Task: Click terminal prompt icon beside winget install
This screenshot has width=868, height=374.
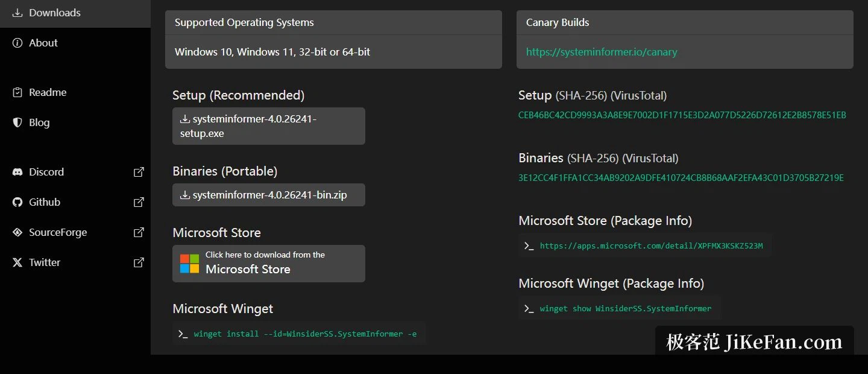Action: tap(183, 334)
